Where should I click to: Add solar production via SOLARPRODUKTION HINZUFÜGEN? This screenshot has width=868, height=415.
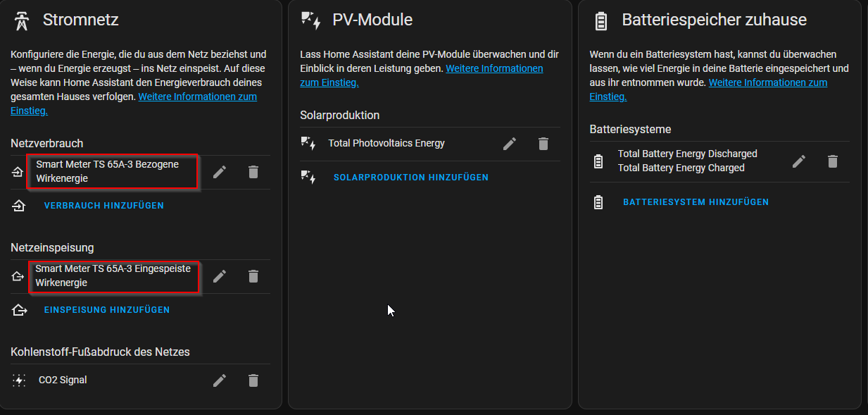click(x=411, y=178)
